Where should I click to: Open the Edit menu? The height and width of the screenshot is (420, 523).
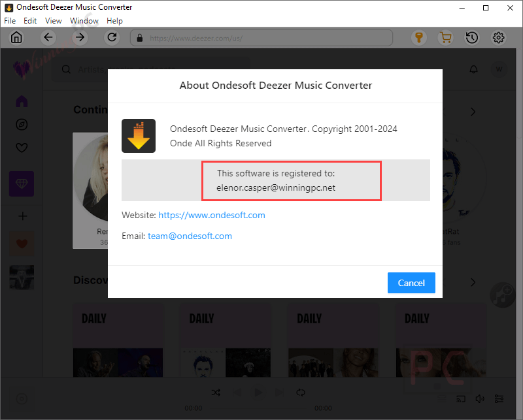point(30,21)
